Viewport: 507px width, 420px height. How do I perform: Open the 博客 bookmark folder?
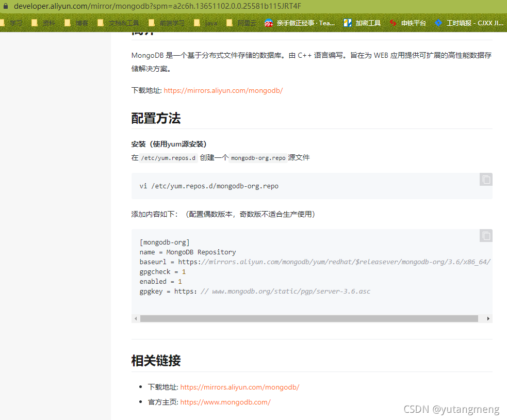(76, 23)
